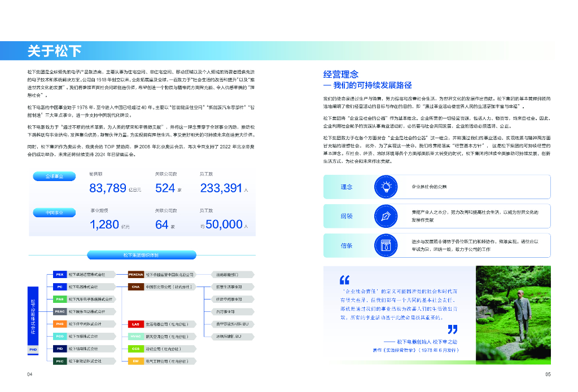This screenshot has width=578, height=392.
Task: Click the 企业是社会的公器 statement text
Action: [x=429, y=187]
